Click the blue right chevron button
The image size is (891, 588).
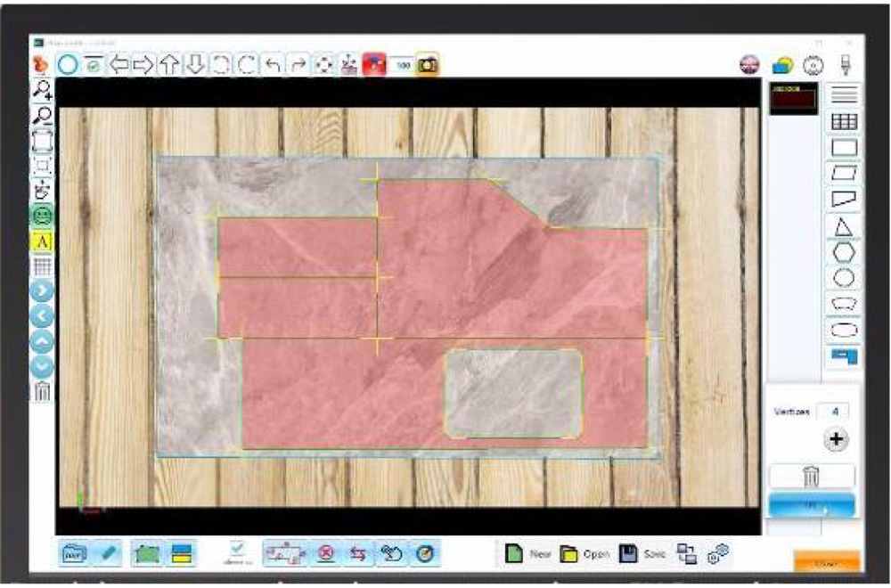42,290
